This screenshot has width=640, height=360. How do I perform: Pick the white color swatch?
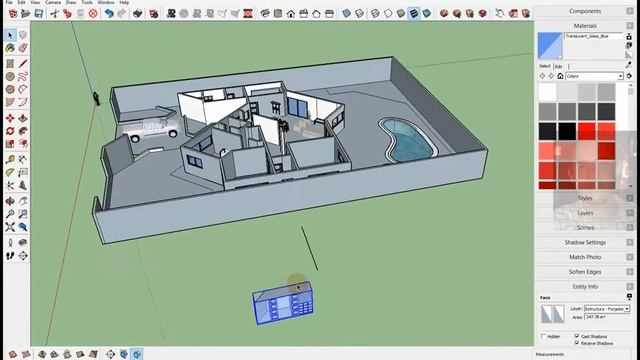click(547, 92)
